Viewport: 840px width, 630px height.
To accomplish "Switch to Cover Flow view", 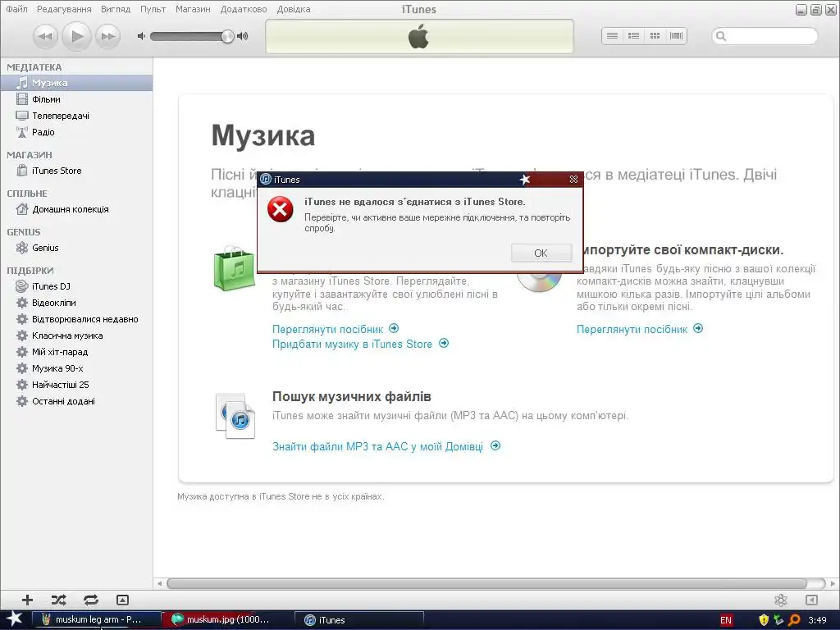I will tap(676, 36).
